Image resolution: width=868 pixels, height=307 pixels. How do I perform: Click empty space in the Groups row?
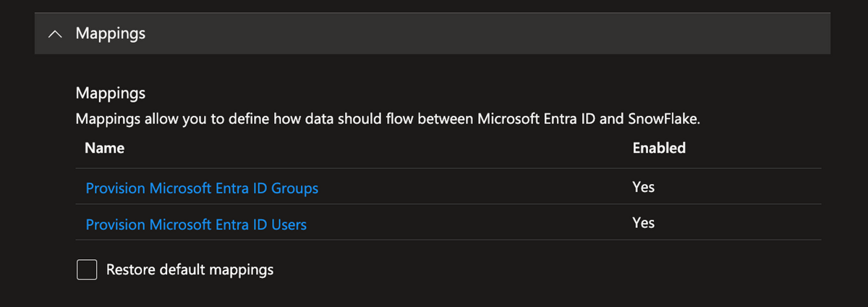pos(470,188)
